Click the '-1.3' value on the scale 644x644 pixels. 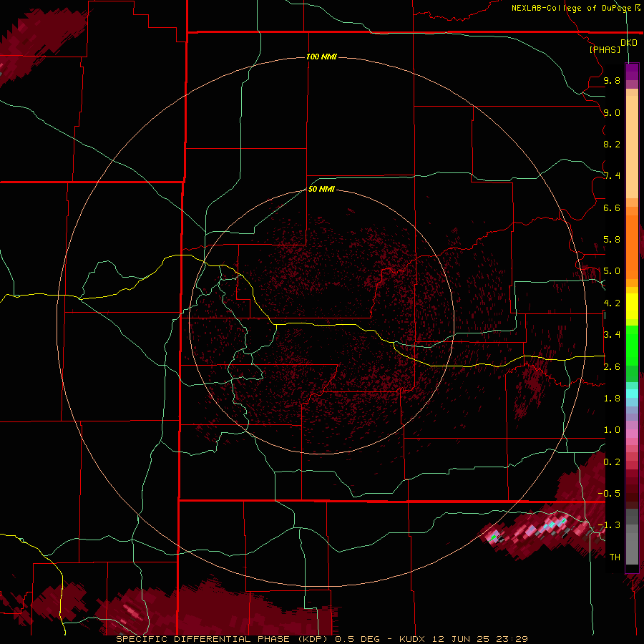pos(609,525)
